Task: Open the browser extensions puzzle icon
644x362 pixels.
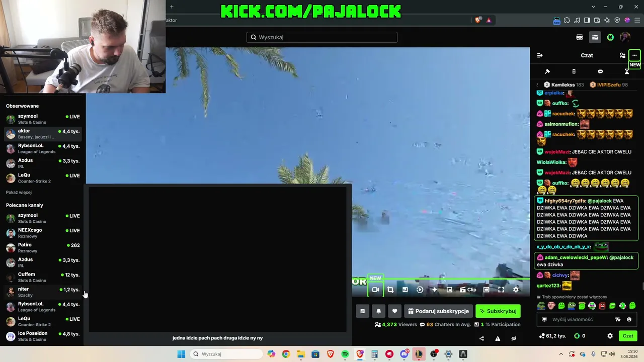Action: point(567,20)
